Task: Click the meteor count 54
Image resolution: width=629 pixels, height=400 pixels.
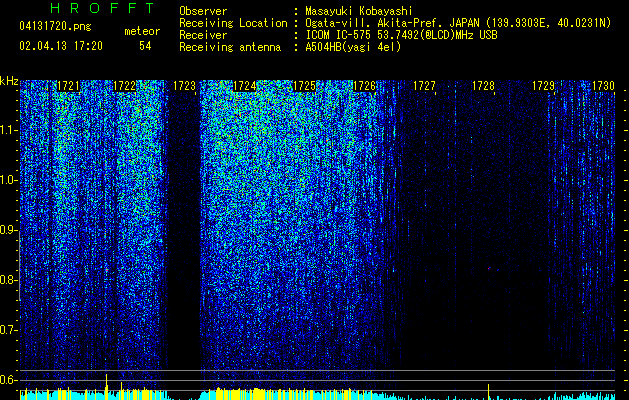Action: point(145,46)
